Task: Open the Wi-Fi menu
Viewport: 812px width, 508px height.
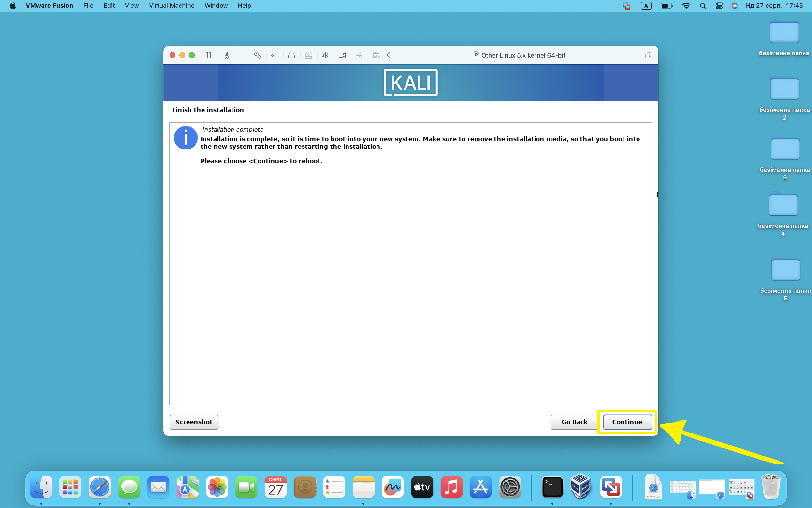Action: point(686,6)
